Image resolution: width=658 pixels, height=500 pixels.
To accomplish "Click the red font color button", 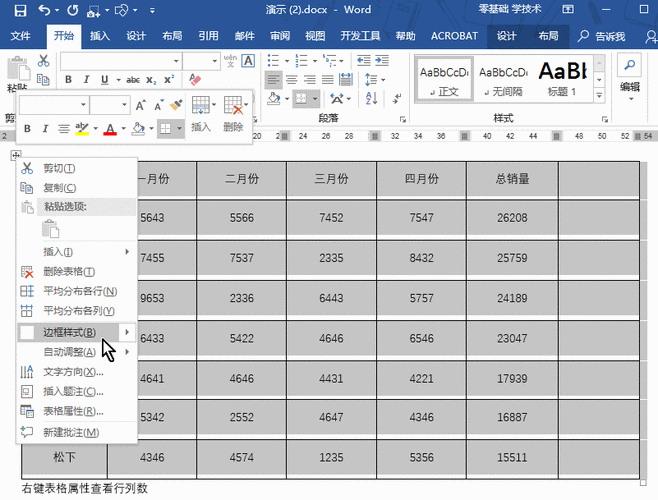I will 110,128.
